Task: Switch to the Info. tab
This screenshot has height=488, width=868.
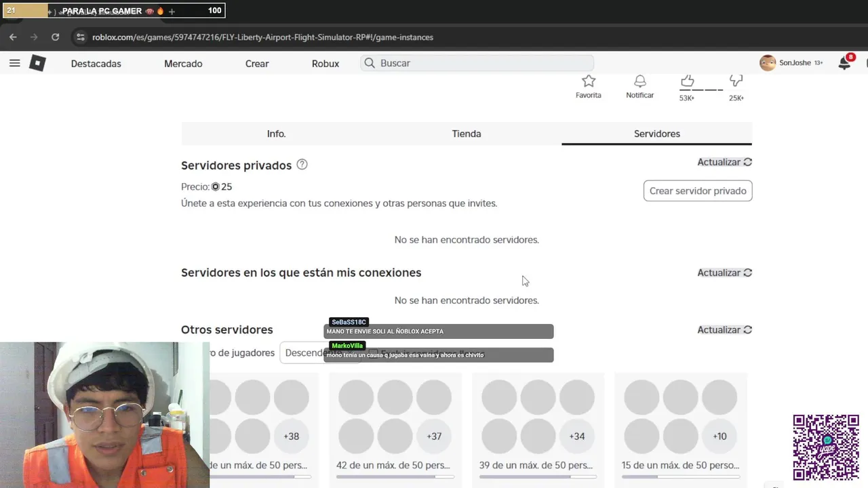Action: 276,134
